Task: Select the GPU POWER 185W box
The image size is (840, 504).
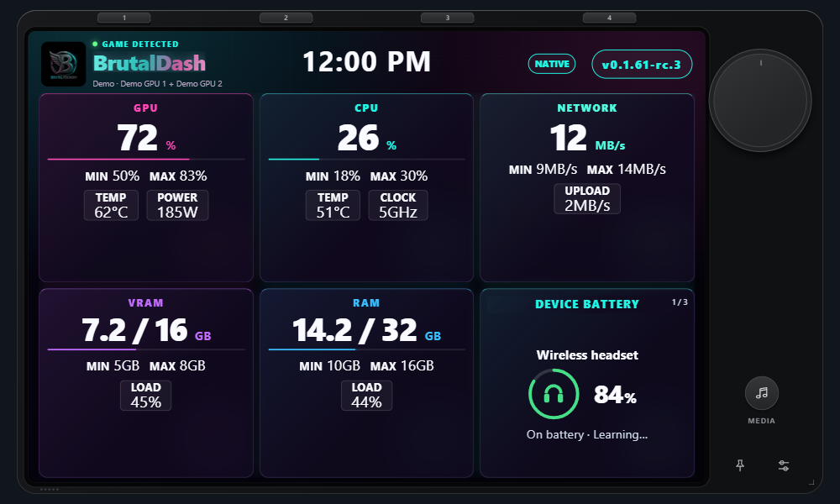Action: (x=177, y=205)
